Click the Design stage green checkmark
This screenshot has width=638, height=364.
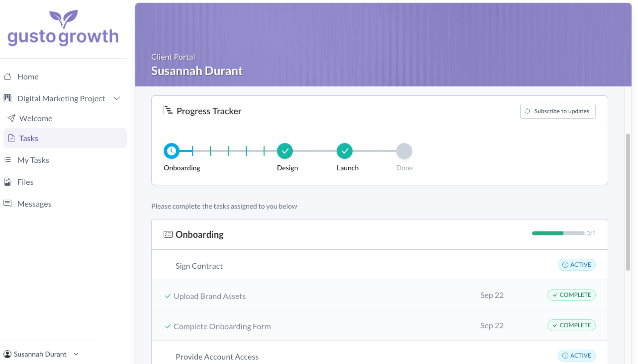tap(285, 151)
